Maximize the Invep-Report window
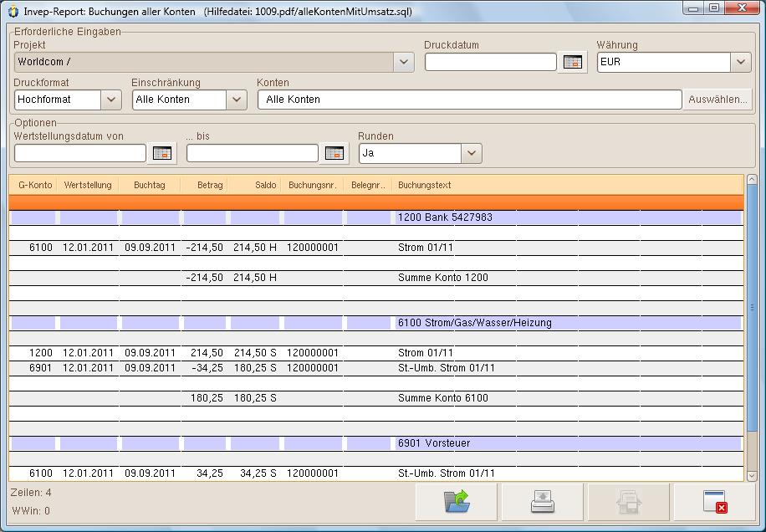The height and width of the screenshot is (532, 766). point(714,8)
